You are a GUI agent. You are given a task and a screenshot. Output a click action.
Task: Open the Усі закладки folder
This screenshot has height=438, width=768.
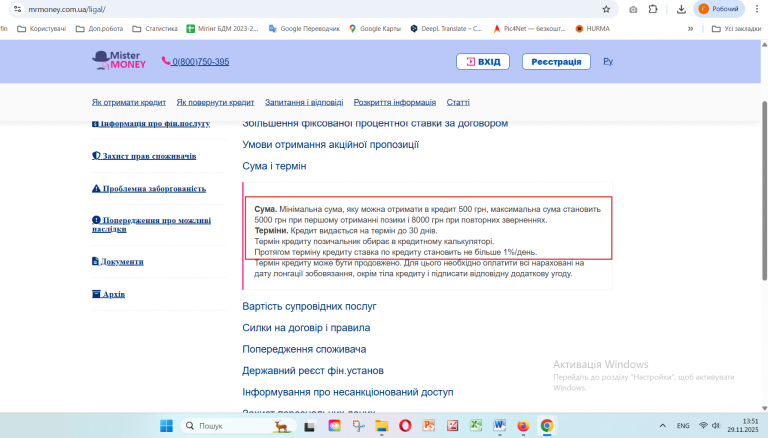(x=736, y=28)
